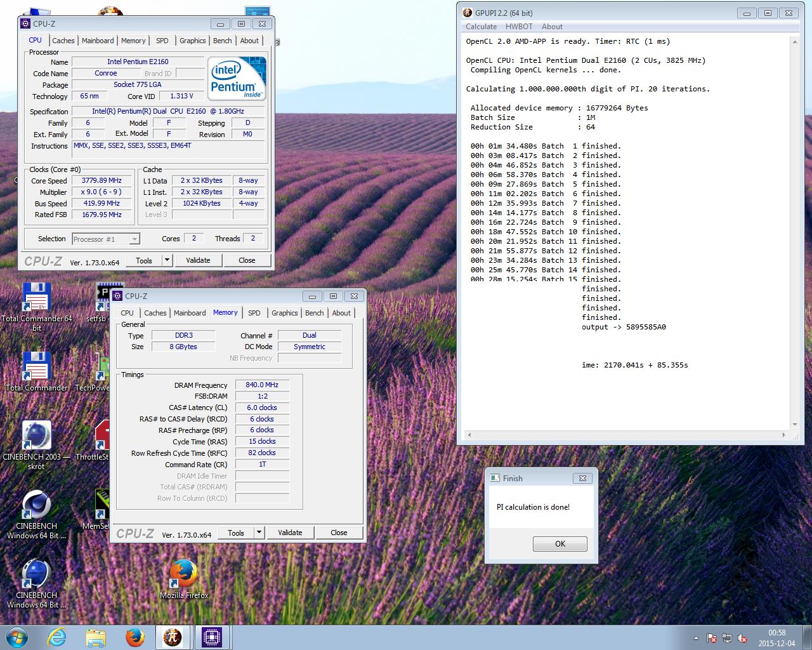Click GPUPI horizontal scrollbar left arrow
The height and width of the screenshot is (650, 812).
[x=469, y=435]
